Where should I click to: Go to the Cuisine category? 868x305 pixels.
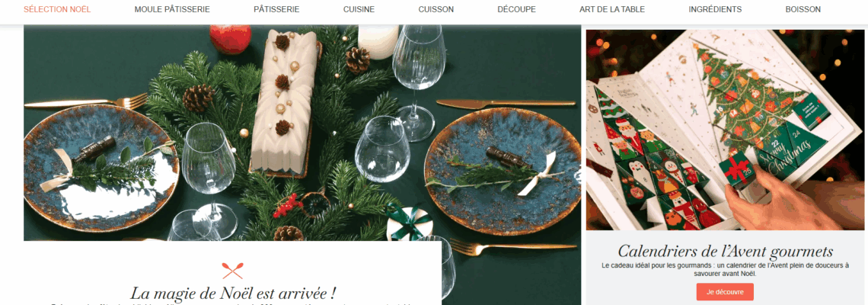click(359, 9)
